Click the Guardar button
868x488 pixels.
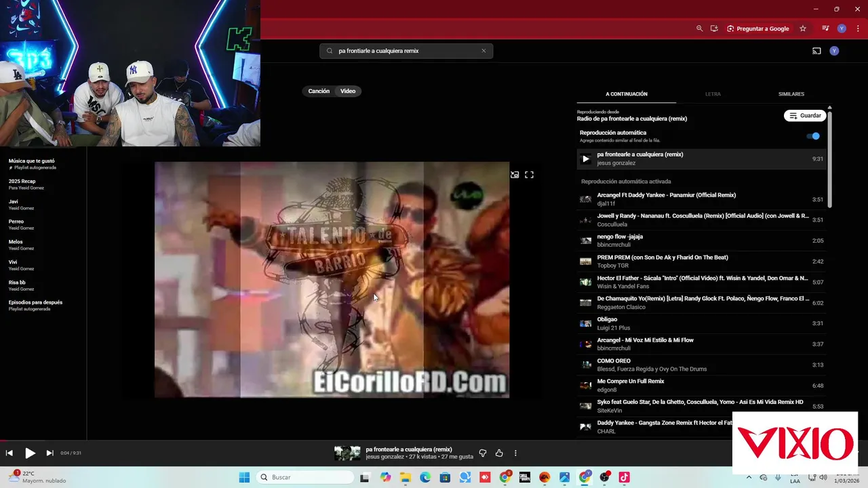click(805, 116)
